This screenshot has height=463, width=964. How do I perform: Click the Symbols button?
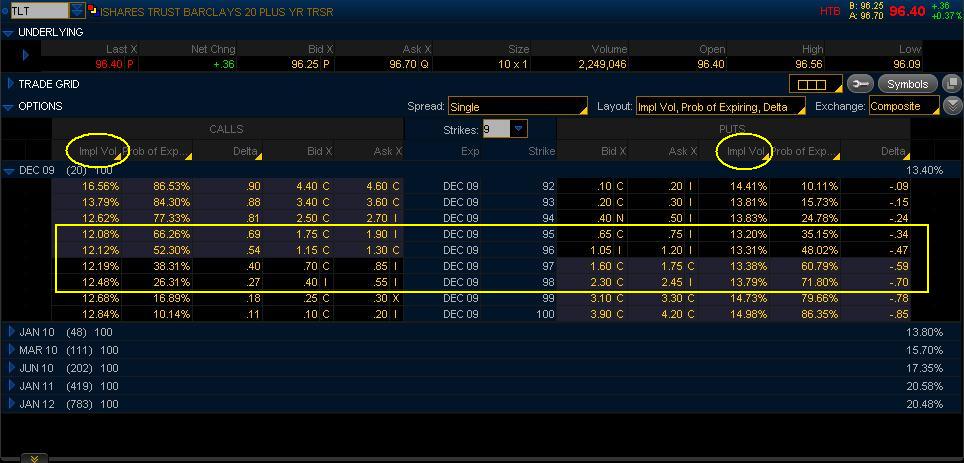[x=908, y=84]
